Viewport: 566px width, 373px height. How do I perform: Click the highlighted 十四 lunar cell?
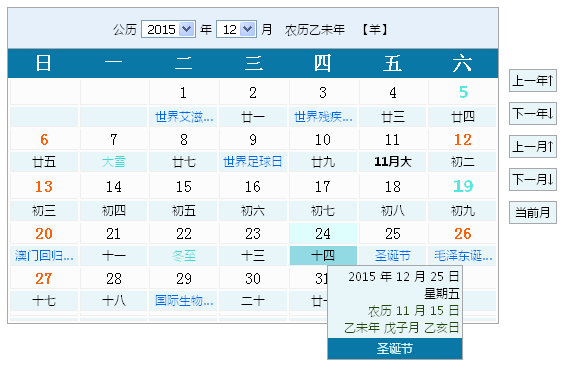pyautogui.click(x=323, y=256)
